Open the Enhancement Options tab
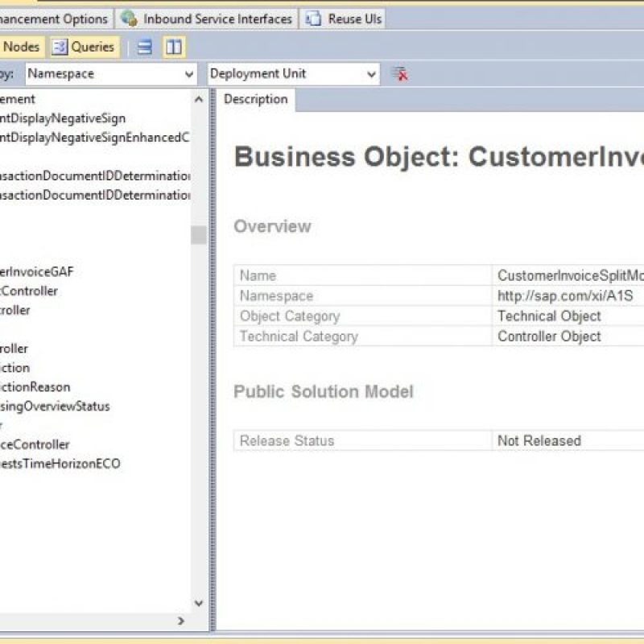 coord(53,19)
